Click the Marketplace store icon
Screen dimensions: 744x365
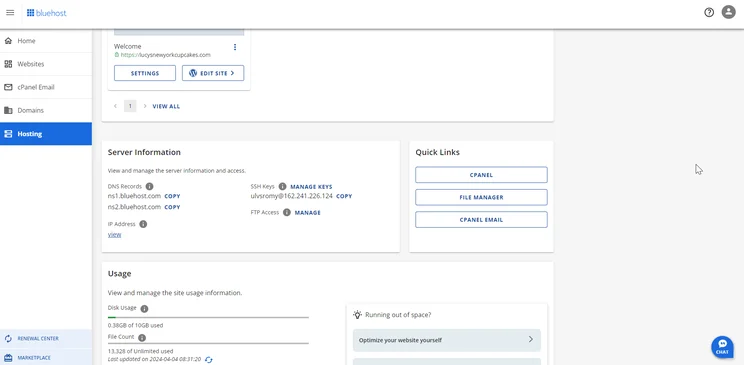point(8,358)
